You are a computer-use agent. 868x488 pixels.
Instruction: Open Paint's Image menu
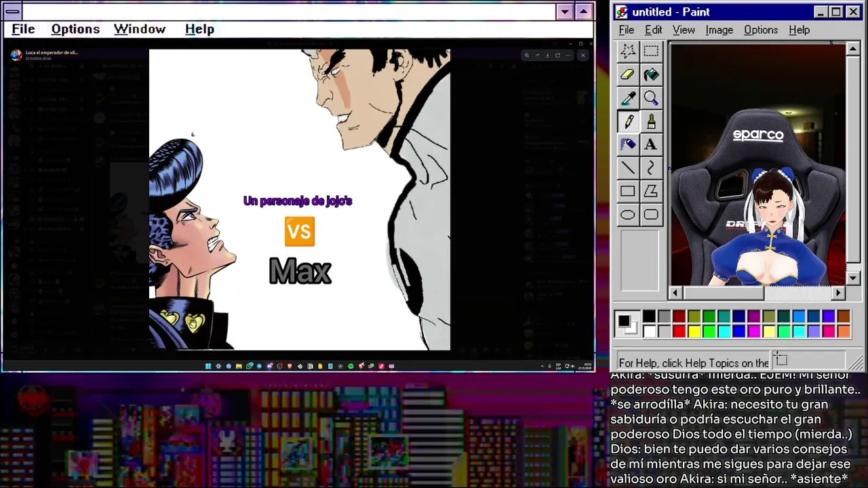pyautogui.click(x=719, y=30)
